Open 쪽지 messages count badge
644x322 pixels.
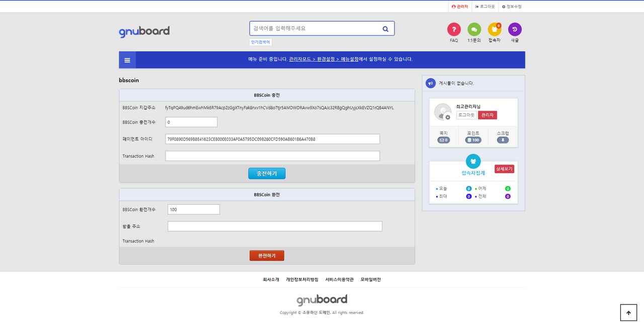coord(444,140)
